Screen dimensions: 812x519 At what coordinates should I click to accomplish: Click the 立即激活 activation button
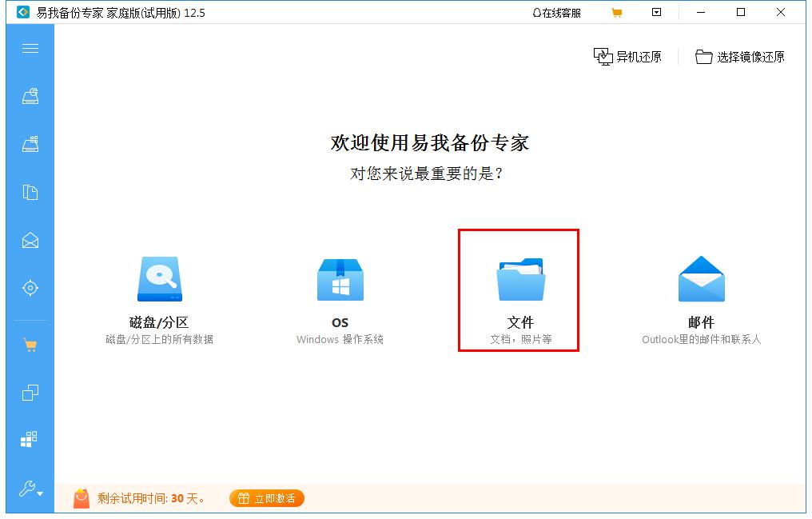pos(265,497)
